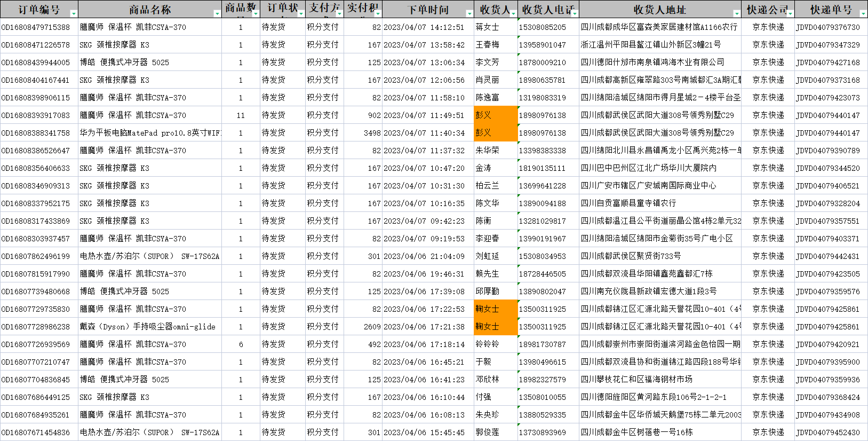Screen dimensions: 868x441
Task: Click orange 彭义 cell in the 11:49:51 row
Action: [x=496, y=115]
